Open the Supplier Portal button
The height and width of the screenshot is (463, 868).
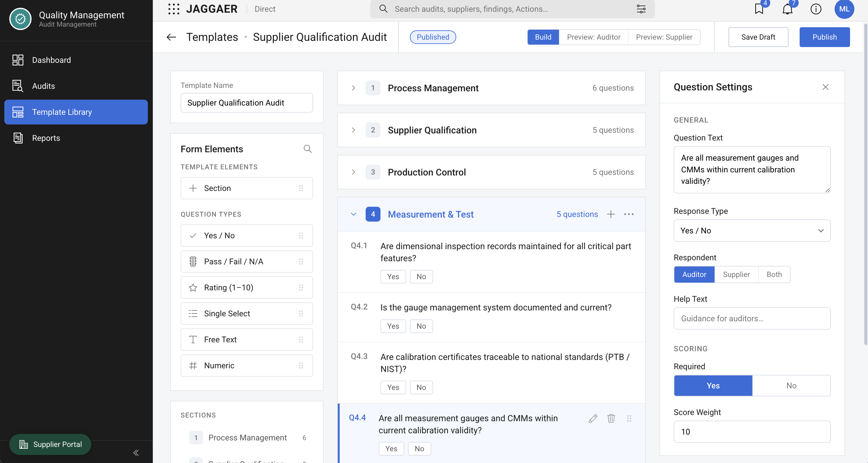(x=50, y=444)
